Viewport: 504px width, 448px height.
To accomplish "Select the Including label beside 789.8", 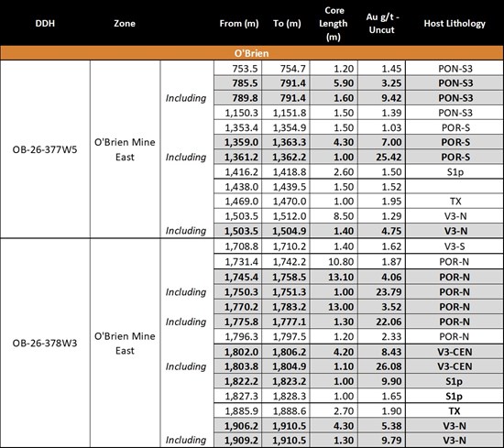I will coord(186,98).
